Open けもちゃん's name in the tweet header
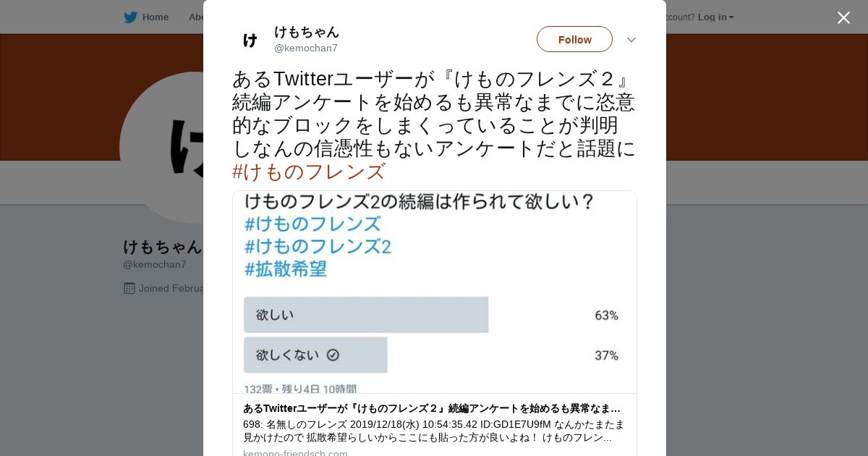 (307, 32)
